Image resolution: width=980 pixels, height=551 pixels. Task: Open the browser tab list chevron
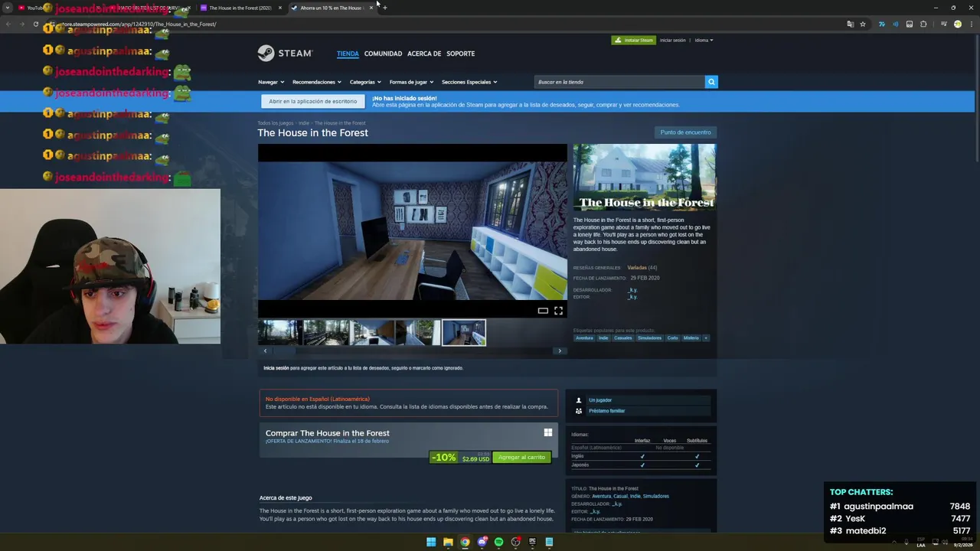point(8,8)
